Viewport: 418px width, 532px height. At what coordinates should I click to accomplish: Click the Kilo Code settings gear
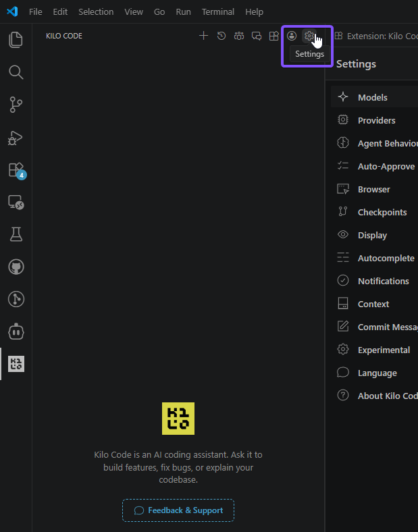coord(309,36)
